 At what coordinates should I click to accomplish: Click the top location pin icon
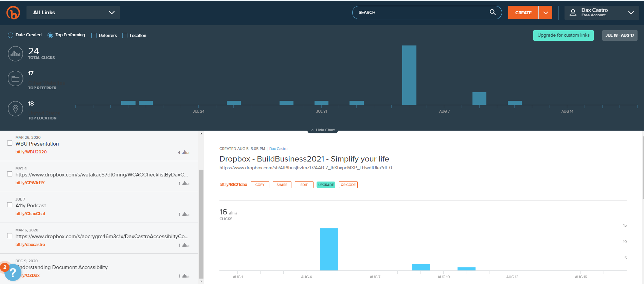[15, 109]
